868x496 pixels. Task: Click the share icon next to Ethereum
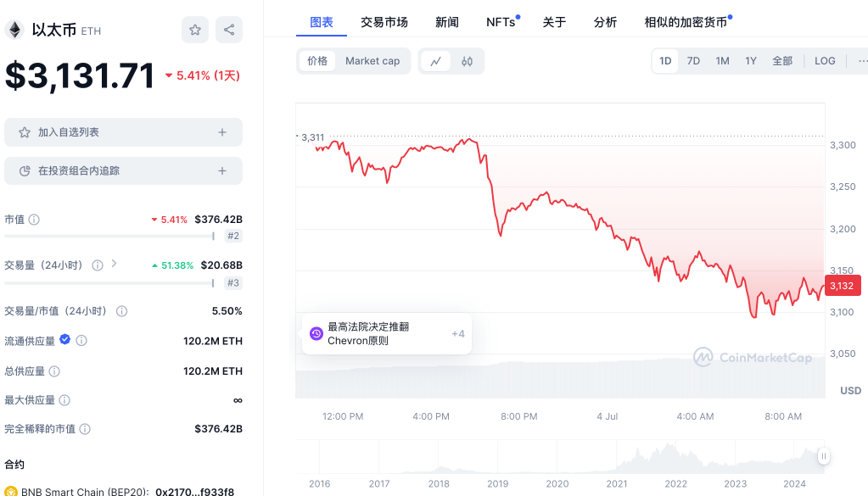tap(229, 30)
